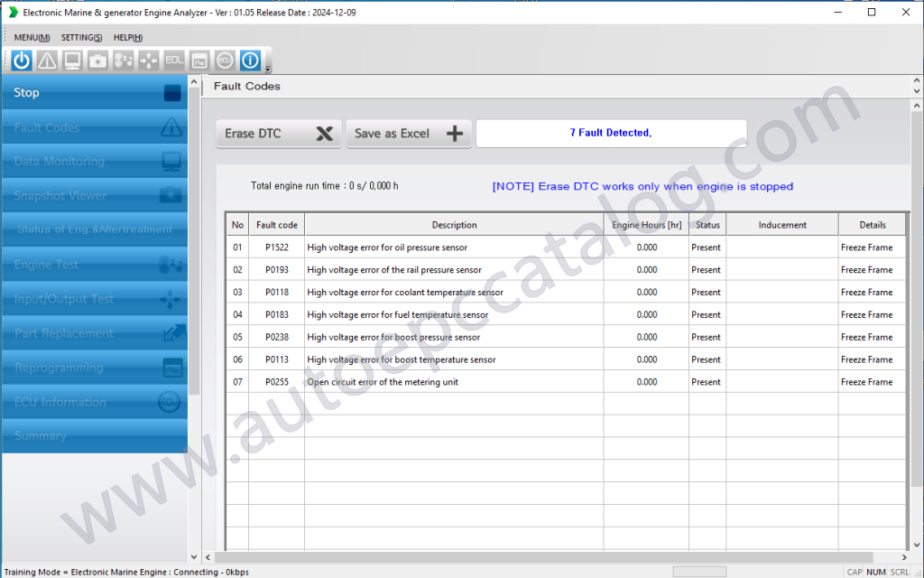Select fault code P0118 cell
The width and height of the screenshot is (924, 578).
pos(276,293)
